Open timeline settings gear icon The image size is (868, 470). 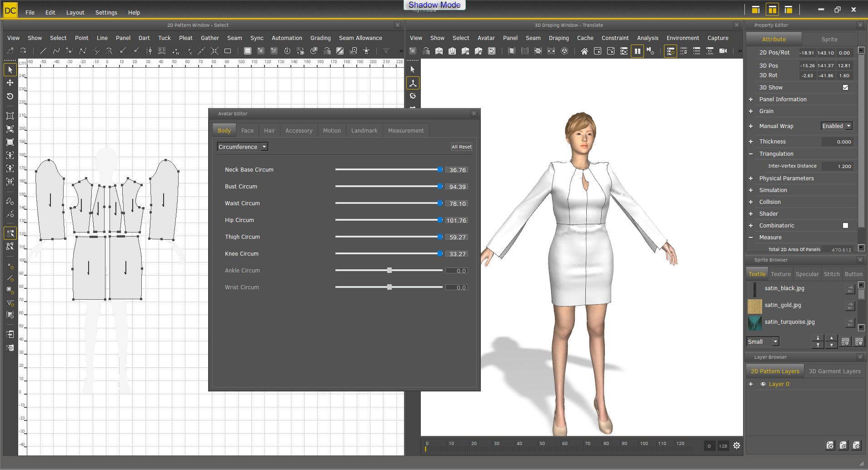[737, 445]
